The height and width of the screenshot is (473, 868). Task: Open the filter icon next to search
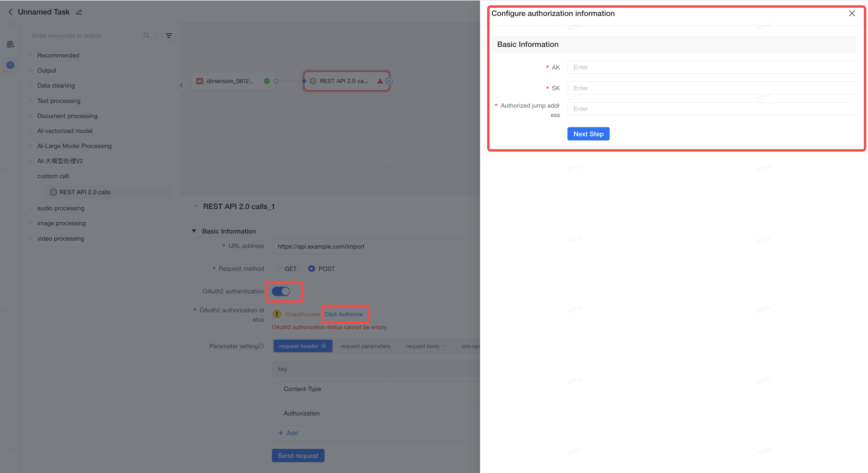[x=169, y=36]
